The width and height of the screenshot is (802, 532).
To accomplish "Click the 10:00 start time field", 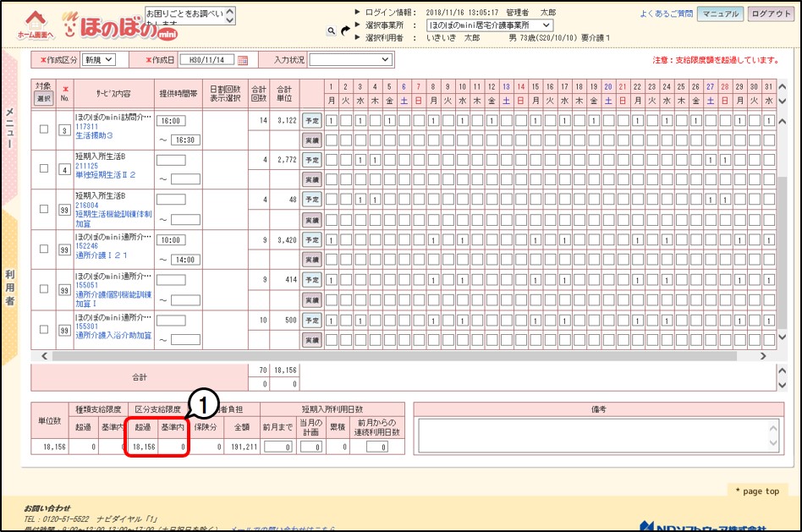I will pos(171,240).
